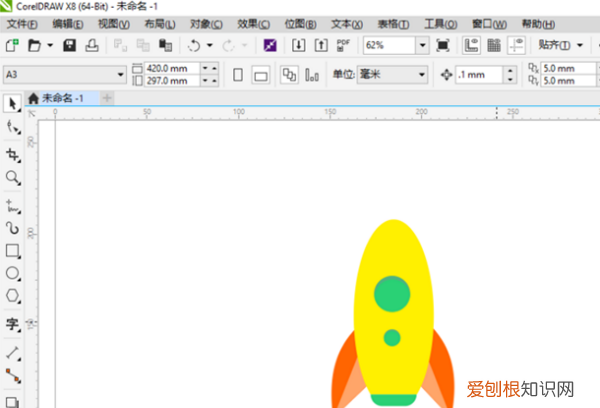600x408 pixels.
Task: Toggle the Show rulers button
Action: coord(471,46)
